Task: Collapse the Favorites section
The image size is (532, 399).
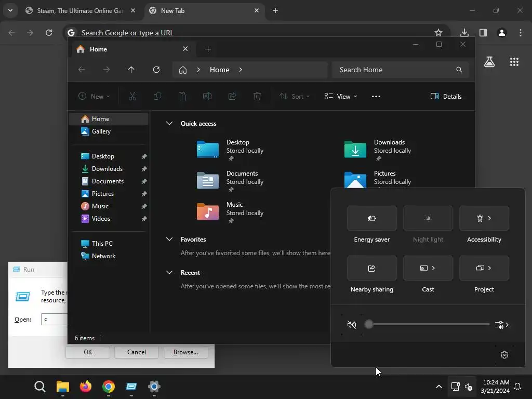Action: (169, 239)
